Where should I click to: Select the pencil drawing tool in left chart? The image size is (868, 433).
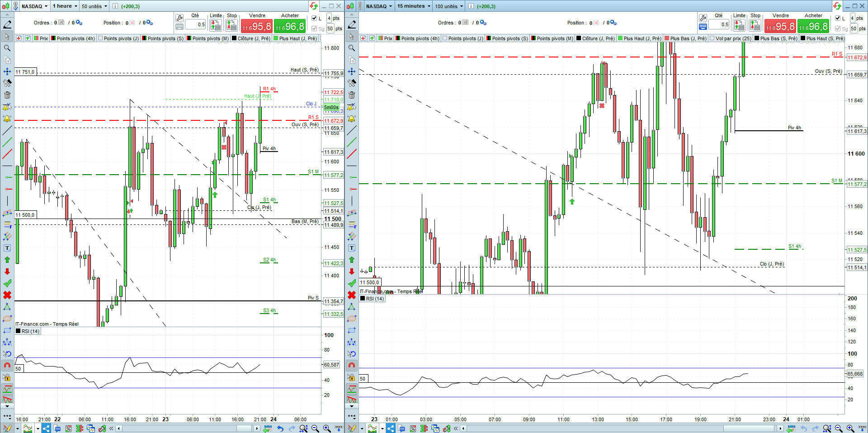[x=7, y=24]
